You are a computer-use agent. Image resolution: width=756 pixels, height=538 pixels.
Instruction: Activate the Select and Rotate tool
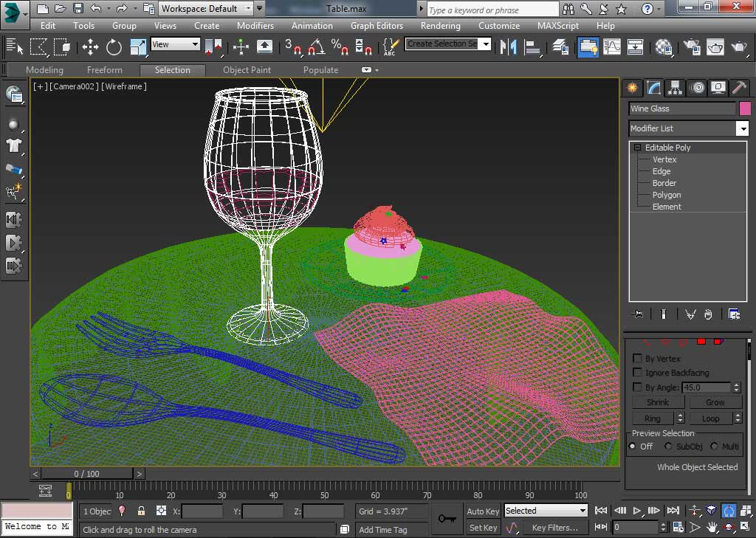114,47
